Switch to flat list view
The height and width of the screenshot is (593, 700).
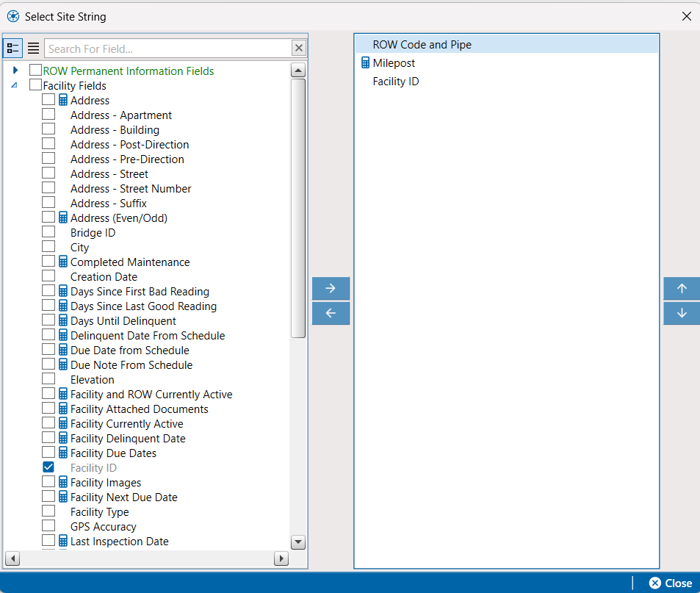click(x=34, y=48)
